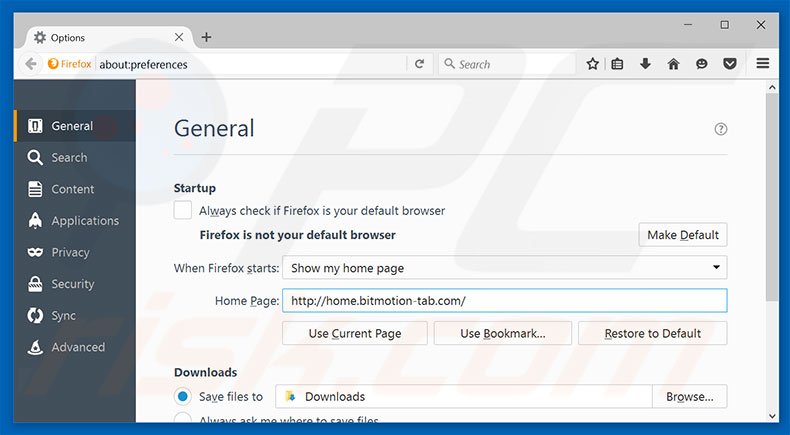This screenshot has height=435, width=790.
Task: Click the 'When Firefox starts:' label
Action: [226, 268]
